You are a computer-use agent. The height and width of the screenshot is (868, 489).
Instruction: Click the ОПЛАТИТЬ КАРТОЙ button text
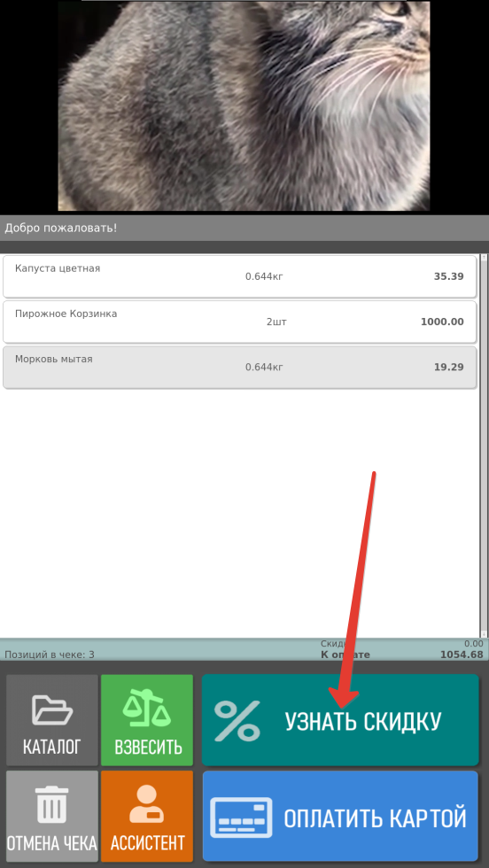pos(375,818)
